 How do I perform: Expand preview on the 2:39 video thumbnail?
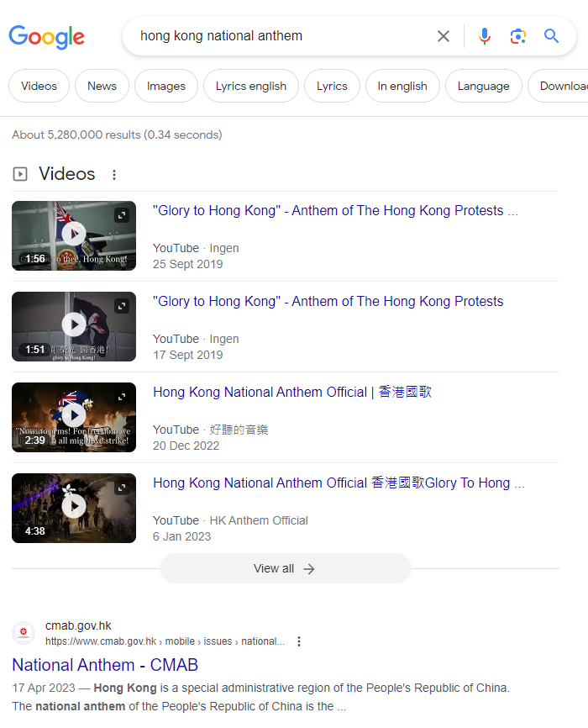[123, 397]
